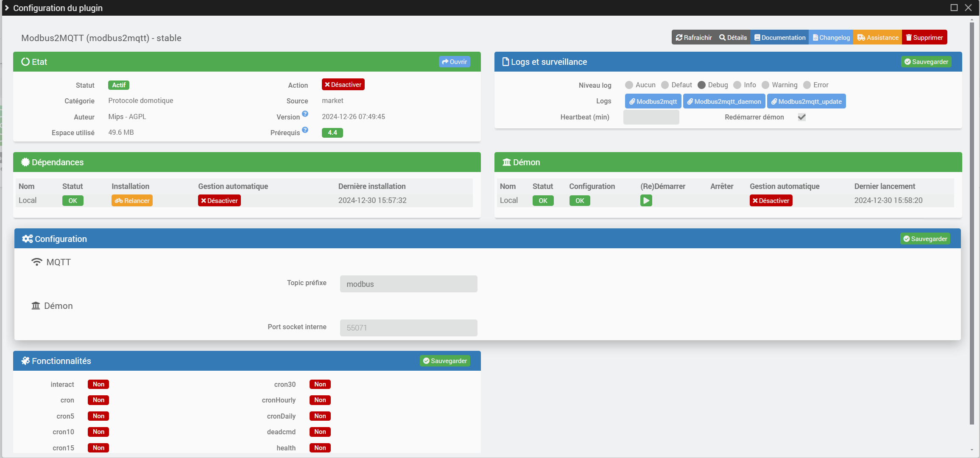Toggle the Redémarrer démon checkbox
980x458 pixels.
tap(801, 117)
